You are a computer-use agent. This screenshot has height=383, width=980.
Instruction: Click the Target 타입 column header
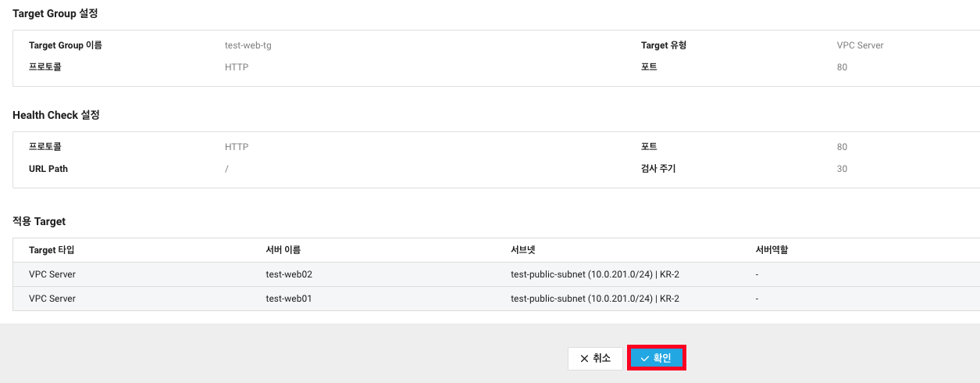click(52, 250)
